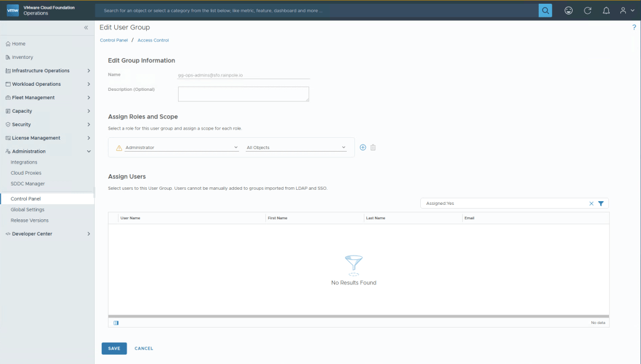Open the Administrator role dropdown

182,148
